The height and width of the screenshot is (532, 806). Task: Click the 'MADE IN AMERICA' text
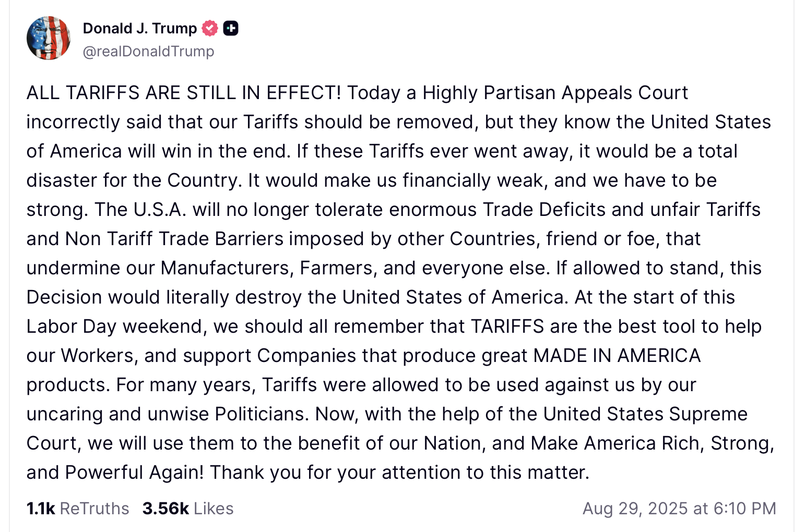617,356
